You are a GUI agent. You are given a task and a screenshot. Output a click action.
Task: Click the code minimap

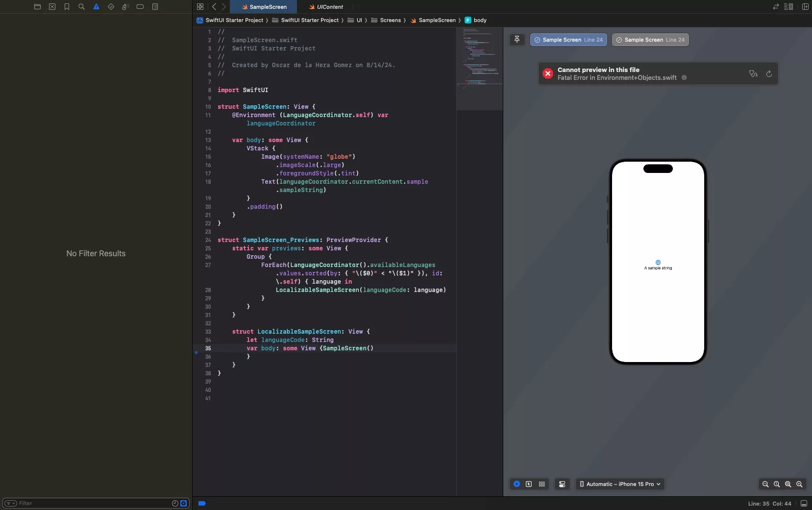[x=479, y=69]
